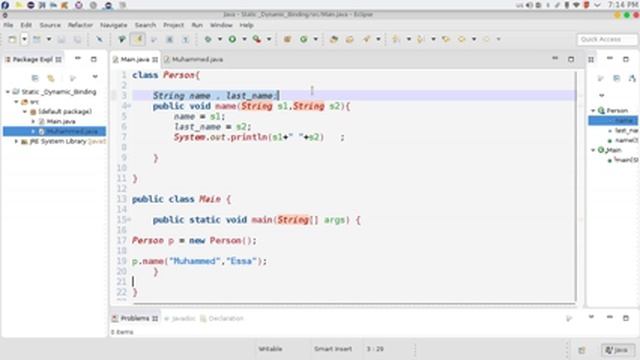Open the Navigate menu

point(113,25)
